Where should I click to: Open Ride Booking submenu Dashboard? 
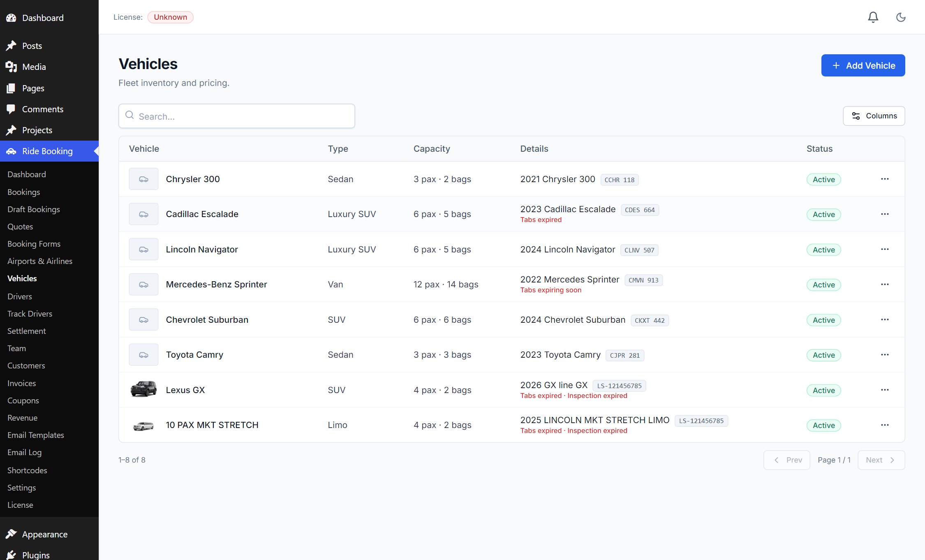click(x=27, y=174)
